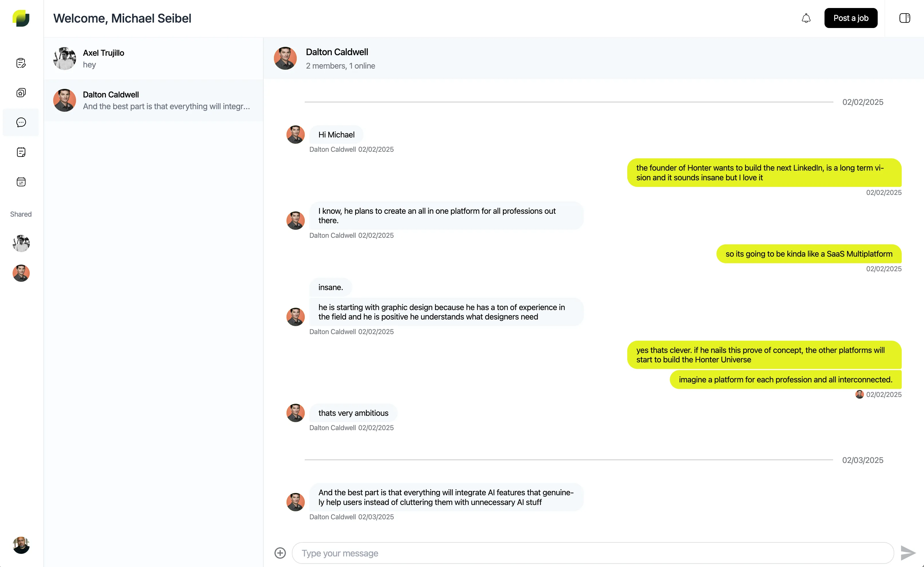Click the app logo in top left corner
924x567 pixels.
click(x=21, y=18)
